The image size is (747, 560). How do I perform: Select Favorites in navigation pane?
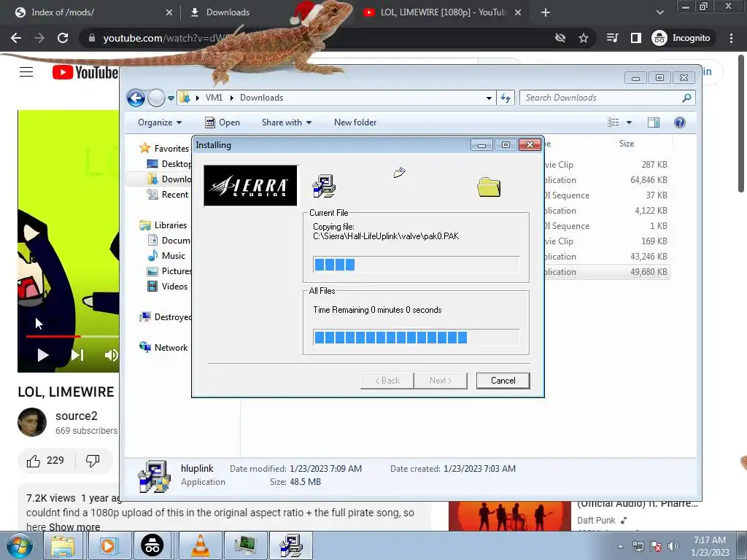point(164,149)
